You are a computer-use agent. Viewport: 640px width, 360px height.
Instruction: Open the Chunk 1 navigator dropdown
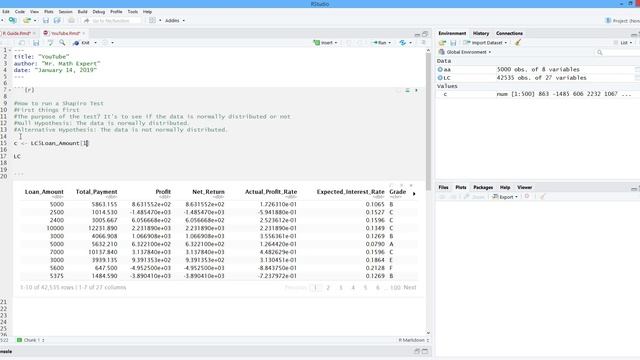click(31, 340)
